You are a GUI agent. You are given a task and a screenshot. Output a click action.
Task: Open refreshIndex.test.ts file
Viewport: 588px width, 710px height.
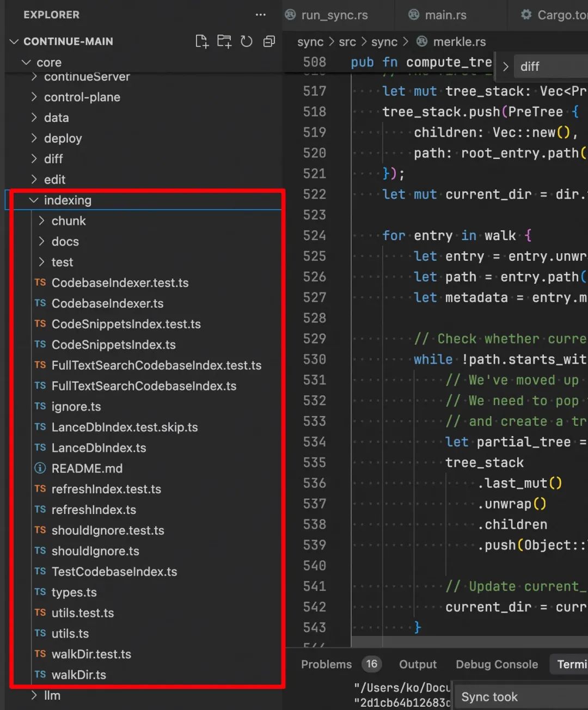pos(106,489)
